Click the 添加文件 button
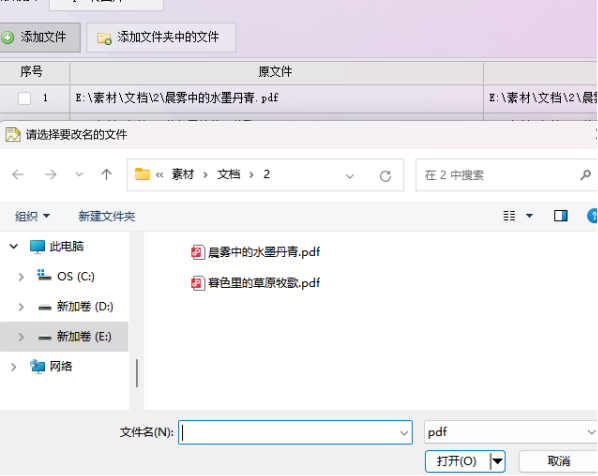 tap(40, 37)
